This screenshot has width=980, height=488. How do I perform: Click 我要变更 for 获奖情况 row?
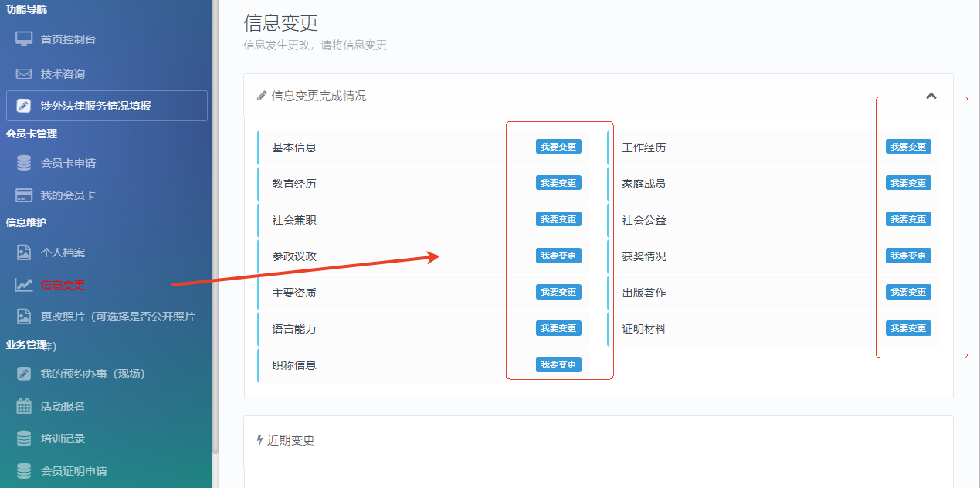[908, 256]
